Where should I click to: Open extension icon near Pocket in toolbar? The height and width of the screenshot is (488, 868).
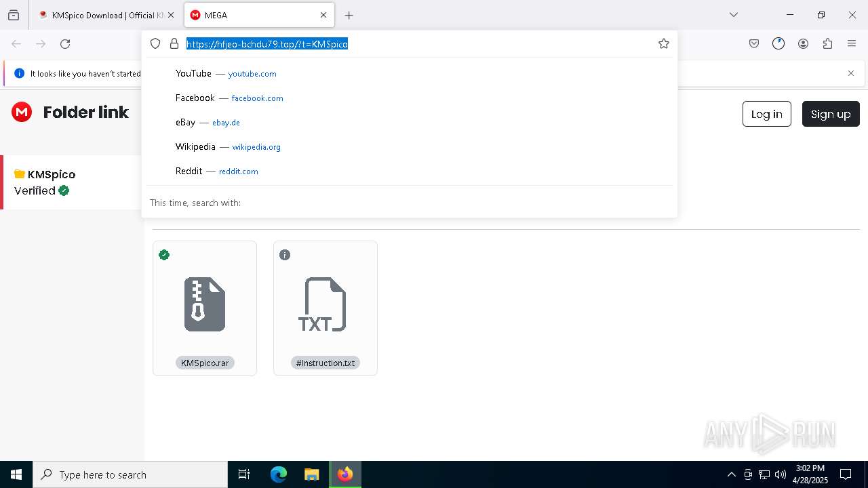pos(778,43)
